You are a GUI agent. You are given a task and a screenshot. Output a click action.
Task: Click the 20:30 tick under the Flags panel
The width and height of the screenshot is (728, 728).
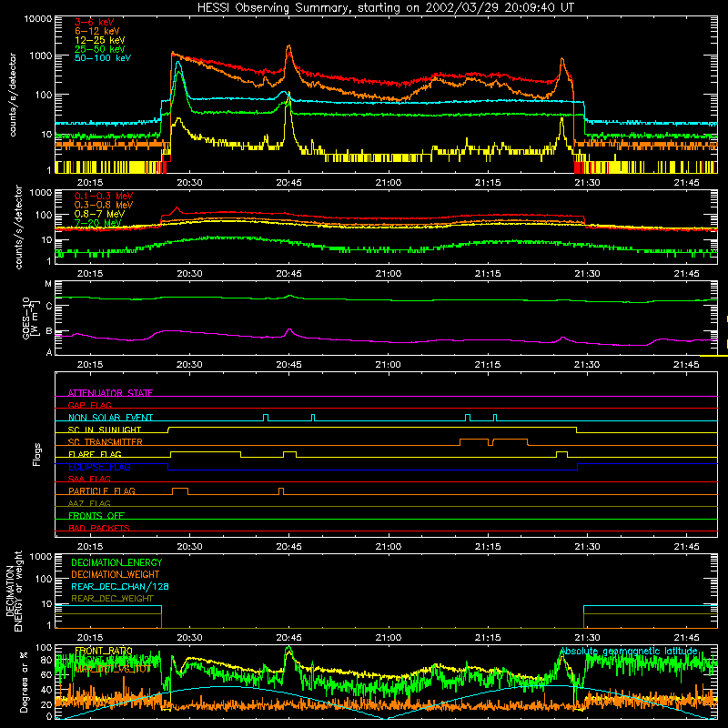click(189, 547)
